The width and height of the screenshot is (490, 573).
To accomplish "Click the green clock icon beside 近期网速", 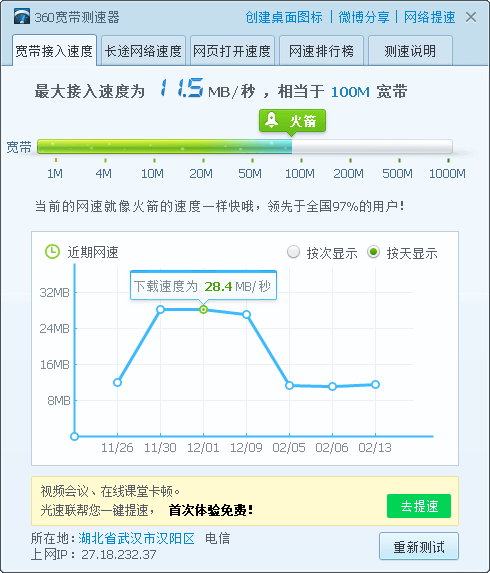I will pyautogui.click(x=52, y=252).
